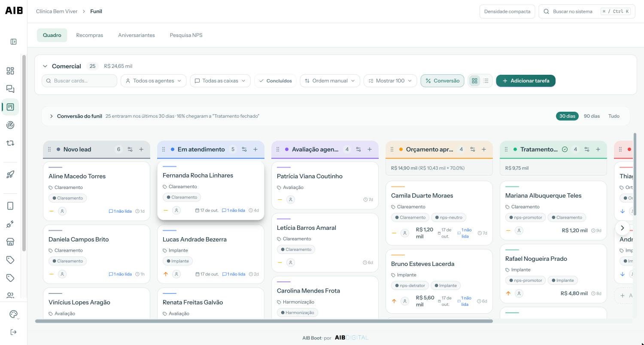
Task: Open the plug integrations icon in sidebar
Action: tap(10, 224)
